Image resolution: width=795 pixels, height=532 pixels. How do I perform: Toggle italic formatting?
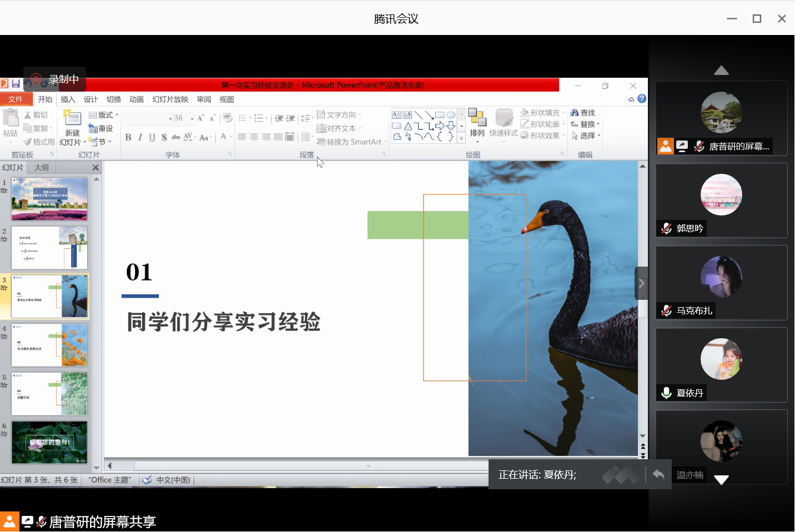coord(140,137)
